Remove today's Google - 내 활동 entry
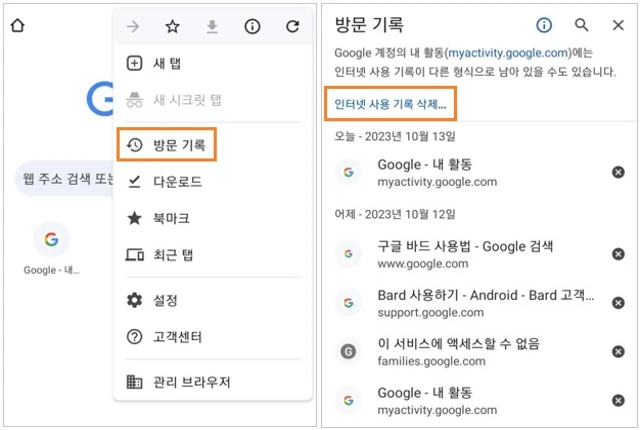Viewport: 640px width, 430px height. pos(618,172)
